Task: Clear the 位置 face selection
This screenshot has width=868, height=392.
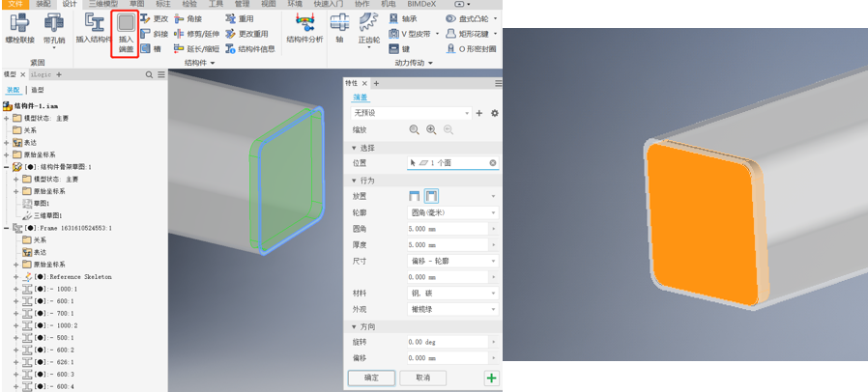Action: 493,163
